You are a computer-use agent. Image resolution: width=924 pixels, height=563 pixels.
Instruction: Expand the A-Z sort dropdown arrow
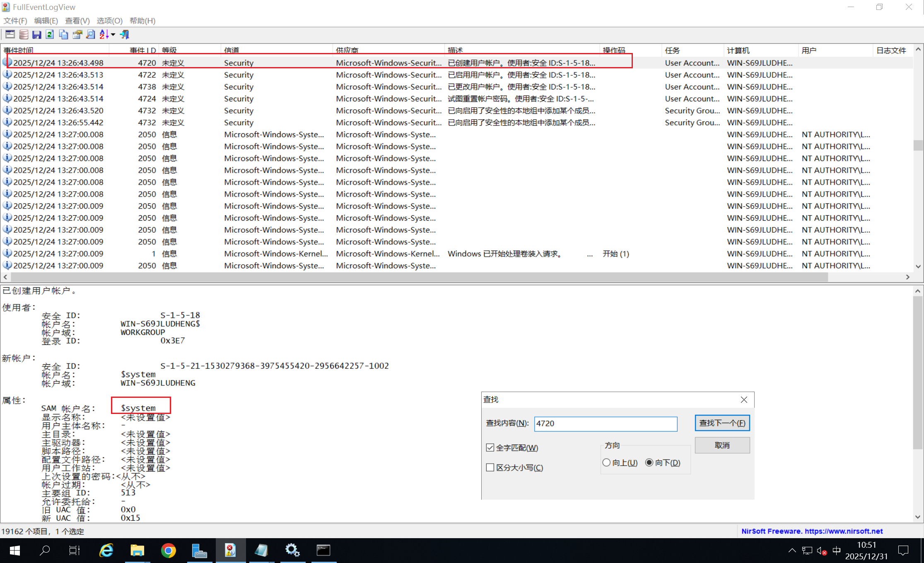click(113, 34)
